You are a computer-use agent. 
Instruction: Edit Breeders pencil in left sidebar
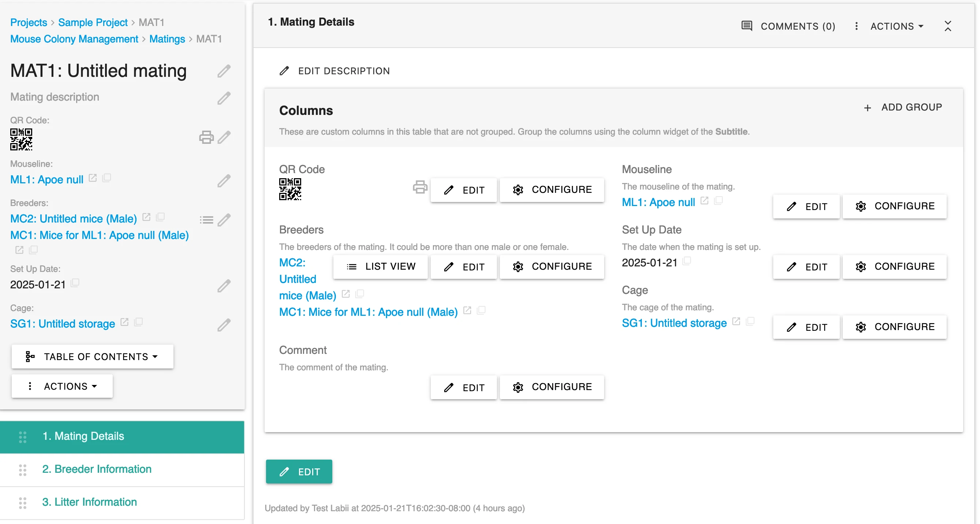click(x=224, y=220)
